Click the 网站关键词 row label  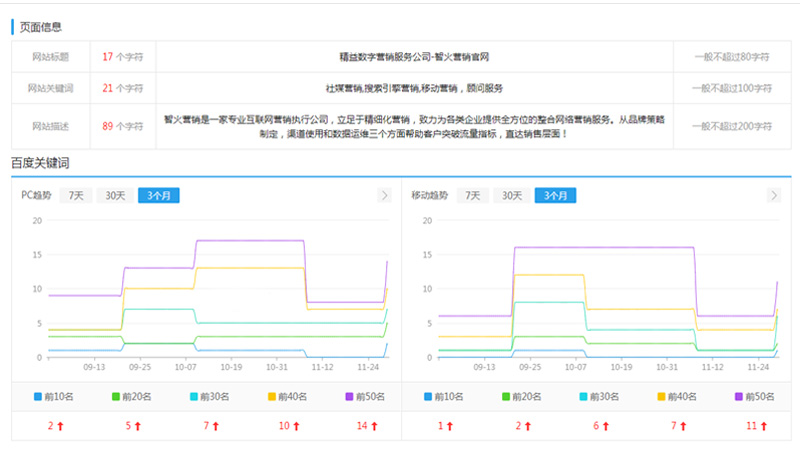point(48,88)
